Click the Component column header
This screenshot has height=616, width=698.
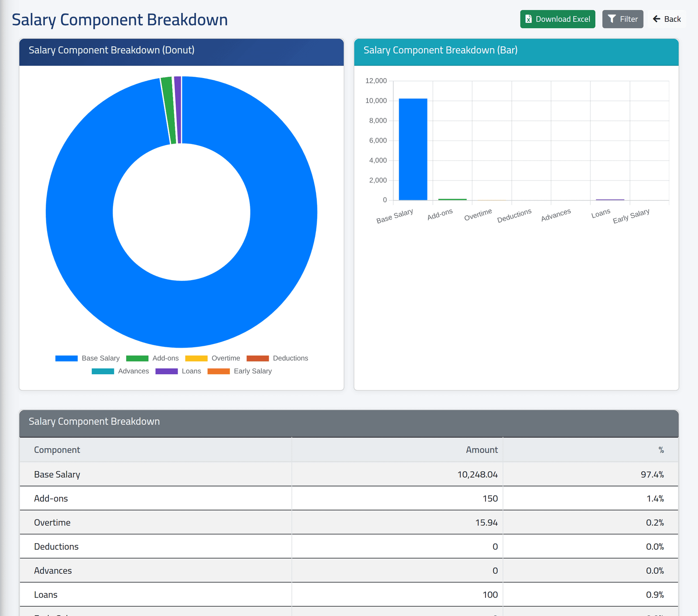point(156,450)
